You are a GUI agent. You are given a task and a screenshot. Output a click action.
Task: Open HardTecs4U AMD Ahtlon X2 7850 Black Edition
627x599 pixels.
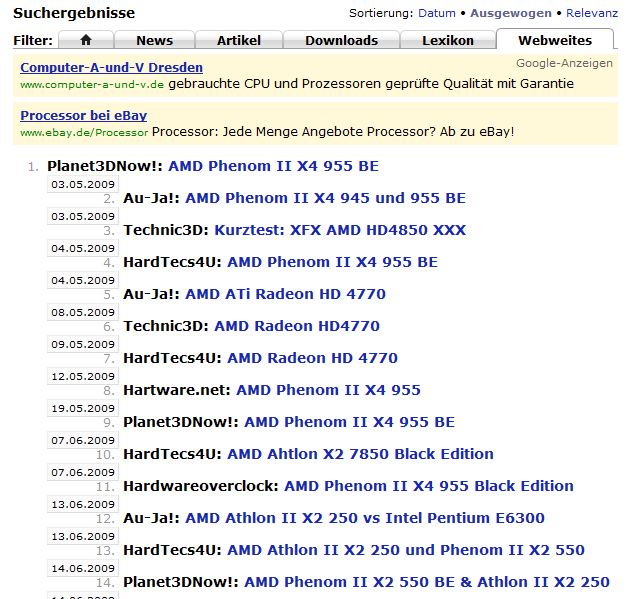(361, 454)
